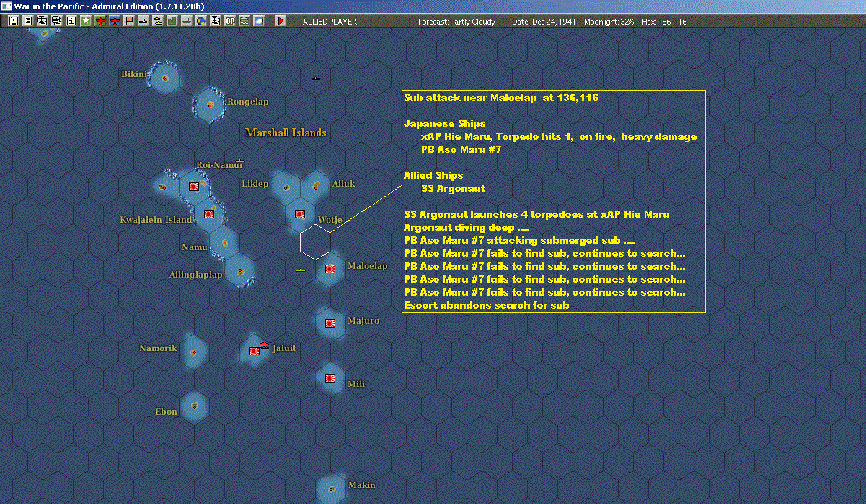Screen dimensions: 866x504
Task: Select the red plane on green background icon
Action: pos(100,21)
